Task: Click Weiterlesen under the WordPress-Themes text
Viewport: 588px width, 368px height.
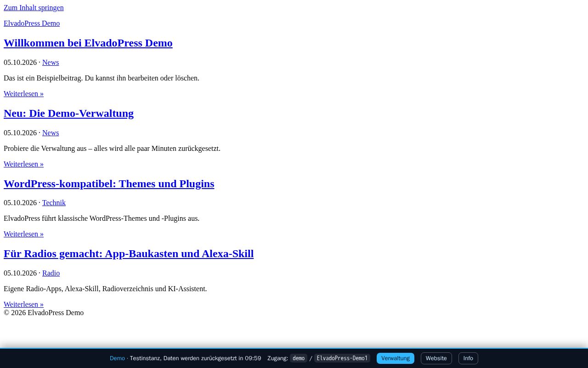Action: 23,234
